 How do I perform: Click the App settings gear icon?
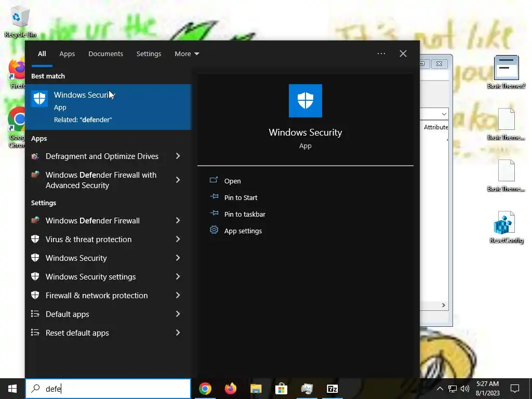[x=214, y=230]
